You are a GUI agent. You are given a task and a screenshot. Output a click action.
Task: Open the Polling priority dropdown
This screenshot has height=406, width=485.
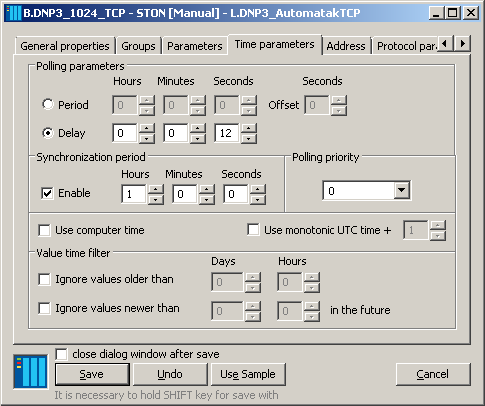click(402, 190)
